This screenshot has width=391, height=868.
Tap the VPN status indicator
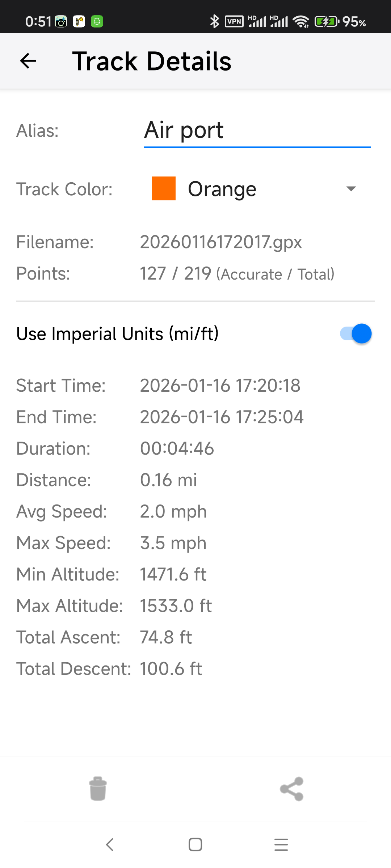coord(234,22)
